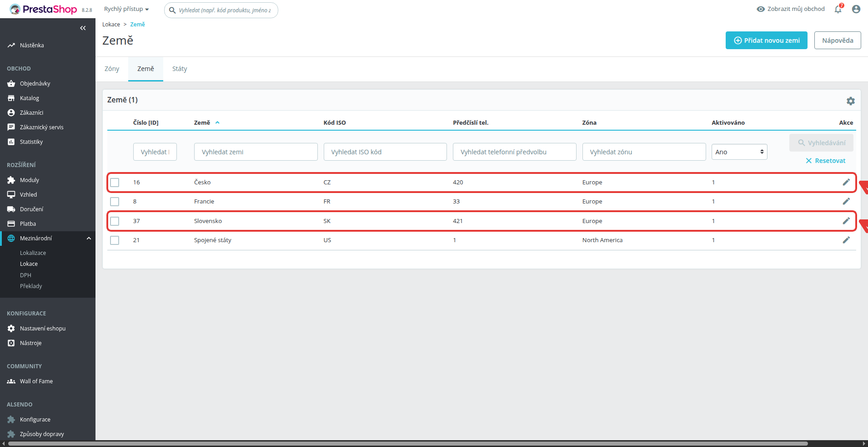The image size is (868, 447).
Task: Open notifications bell icon
Action: 838,9
